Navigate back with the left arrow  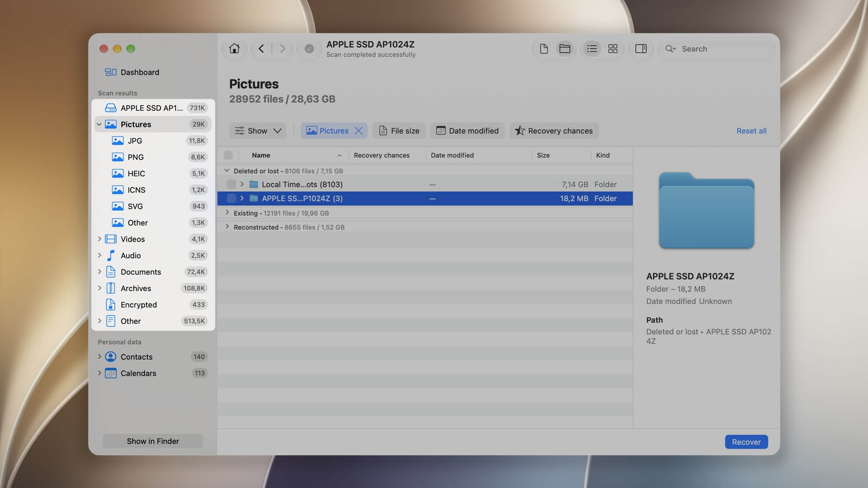(261, 49)
